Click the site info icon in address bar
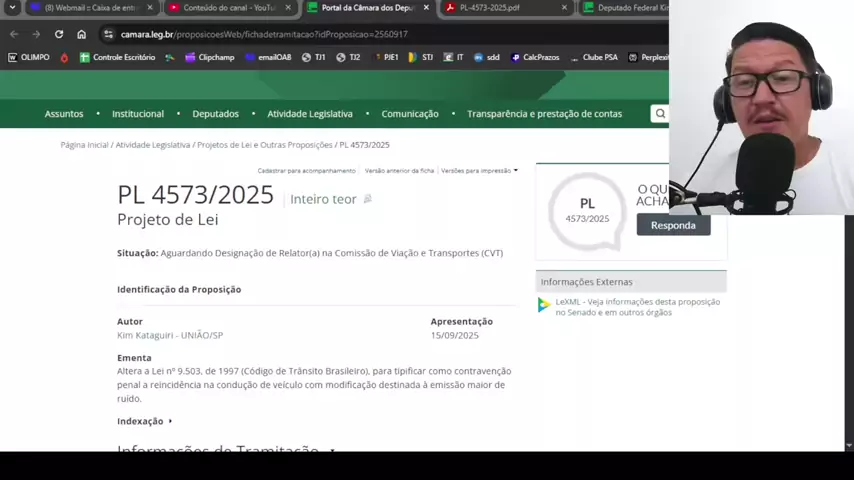Screen dimensions: 854x480 click(108, 34)
